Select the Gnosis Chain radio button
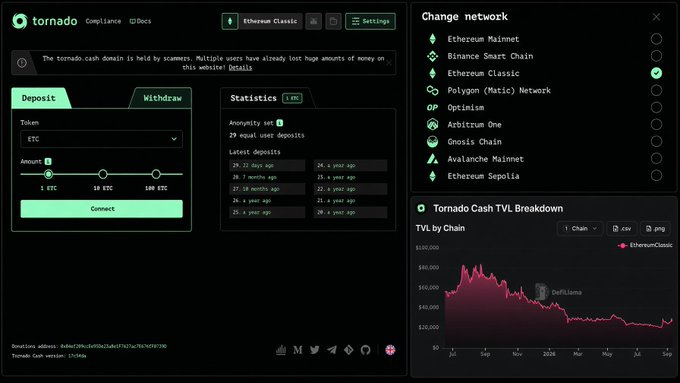680x383 pixels. click(656, 141)
